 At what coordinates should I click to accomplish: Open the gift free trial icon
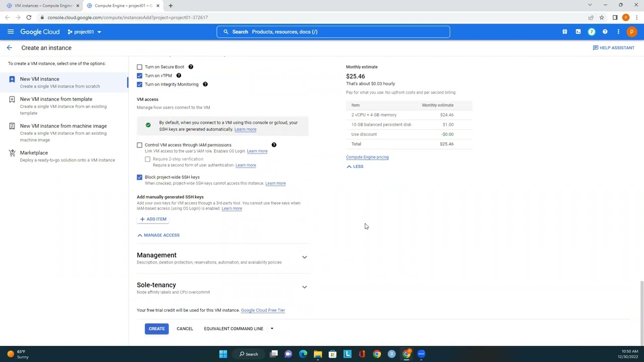565,32
